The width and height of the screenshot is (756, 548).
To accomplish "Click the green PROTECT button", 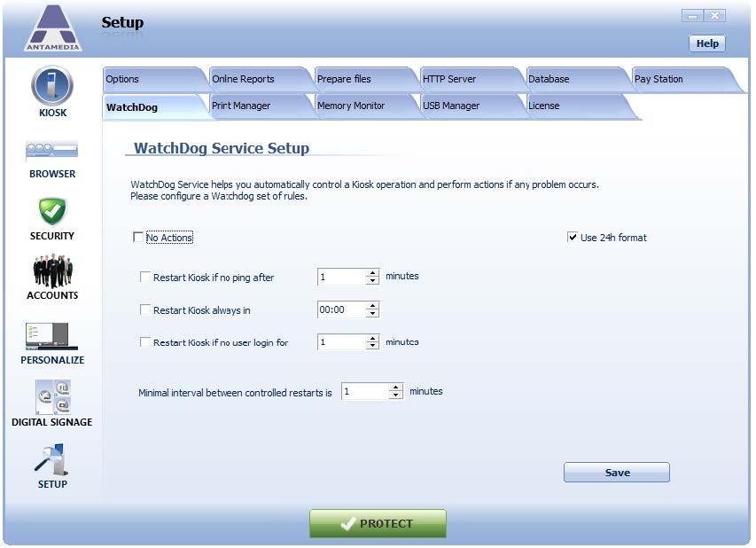I will (x=378, y=523).
